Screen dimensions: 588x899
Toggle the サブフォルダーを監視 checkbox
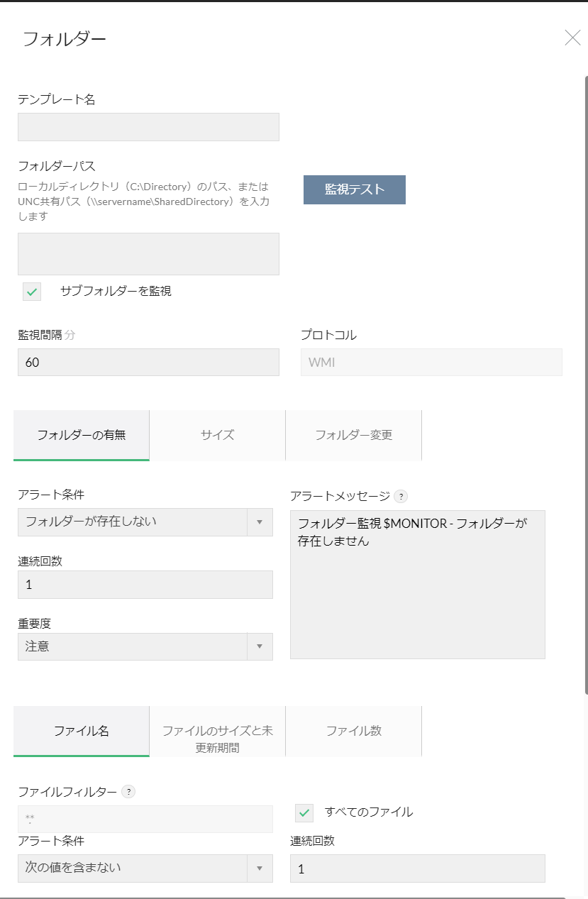pyautogui.click(x=32, y=291)
